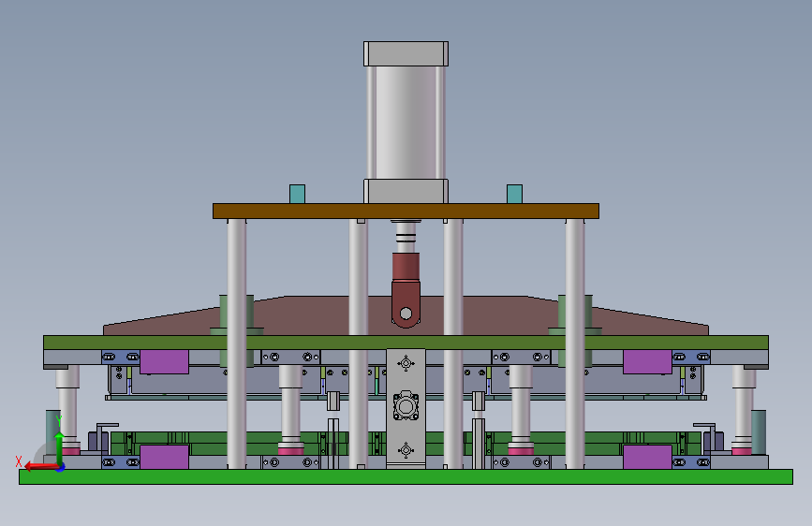
Task: Select the red clevis rod end
Action: point(406,290)
